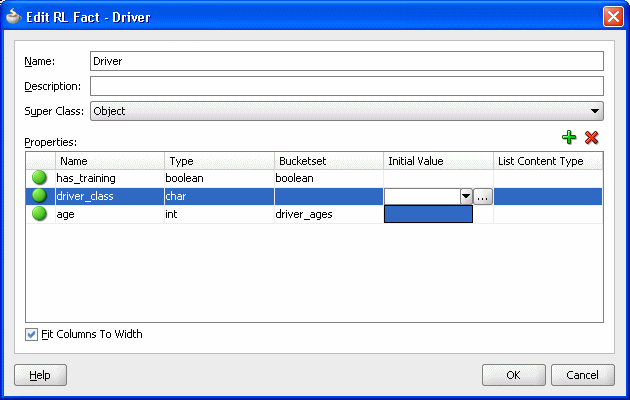Image resolution: width=630 pixels, height=400 pixels.
Task: Click the Java cup icon in title bar
Action: click(13, 16)
